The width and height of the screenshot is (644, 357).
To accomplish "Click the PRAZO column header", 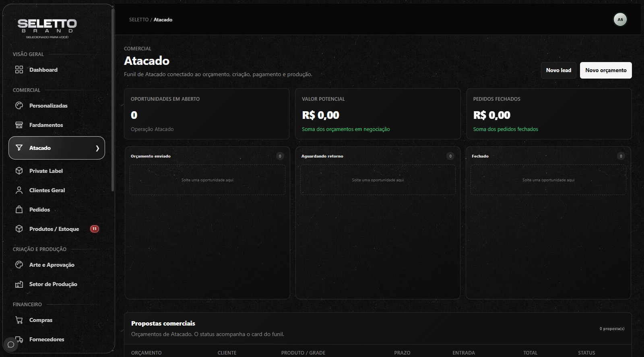I will point(402,353).
